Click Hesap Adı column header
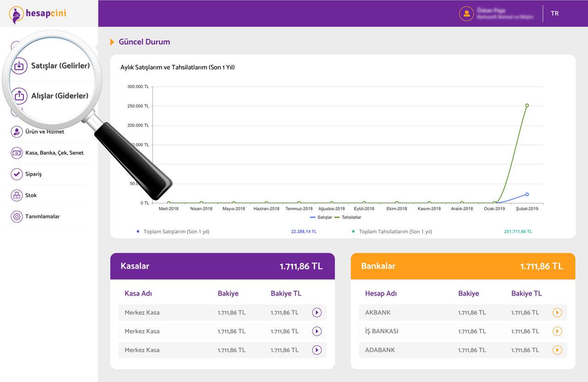588x382 pixels. (381, 293)
